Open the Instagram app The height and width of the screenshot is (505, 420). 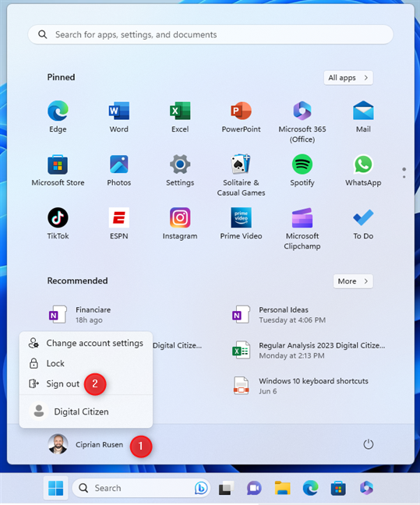[x=180, y=223]
